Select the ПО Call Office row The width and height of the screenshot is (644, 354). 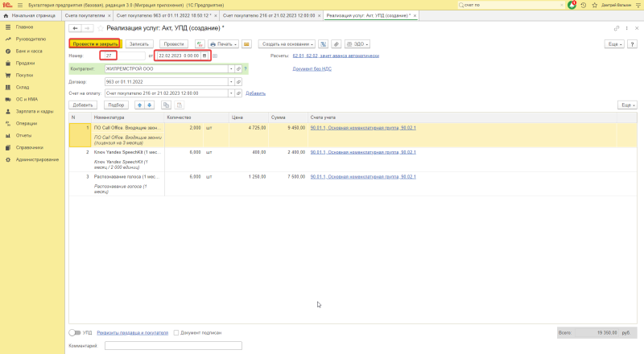click(x=353, y=135)
